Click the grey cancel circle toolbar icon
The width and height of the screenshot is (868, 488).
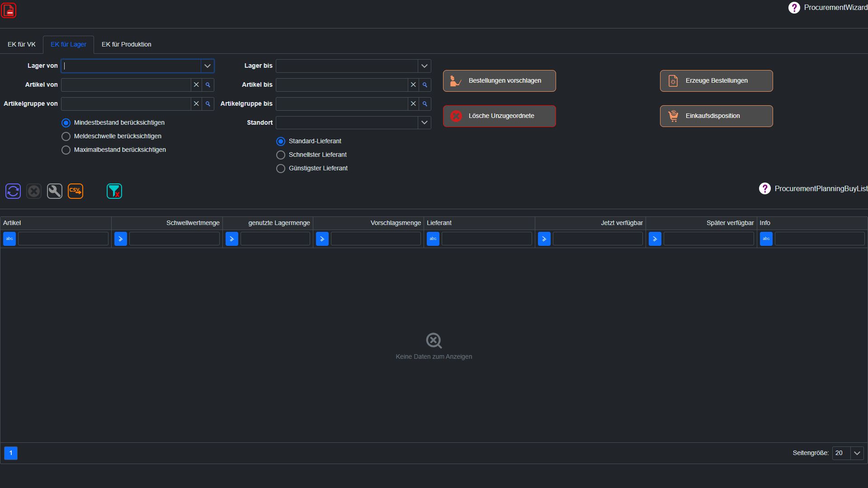pos(34,191)
